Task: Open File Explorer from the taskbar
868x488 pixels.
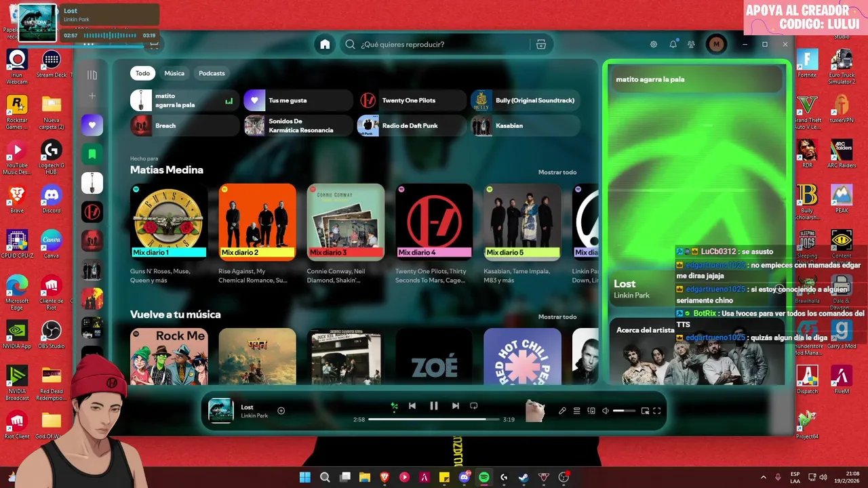Action: (365, 477)
